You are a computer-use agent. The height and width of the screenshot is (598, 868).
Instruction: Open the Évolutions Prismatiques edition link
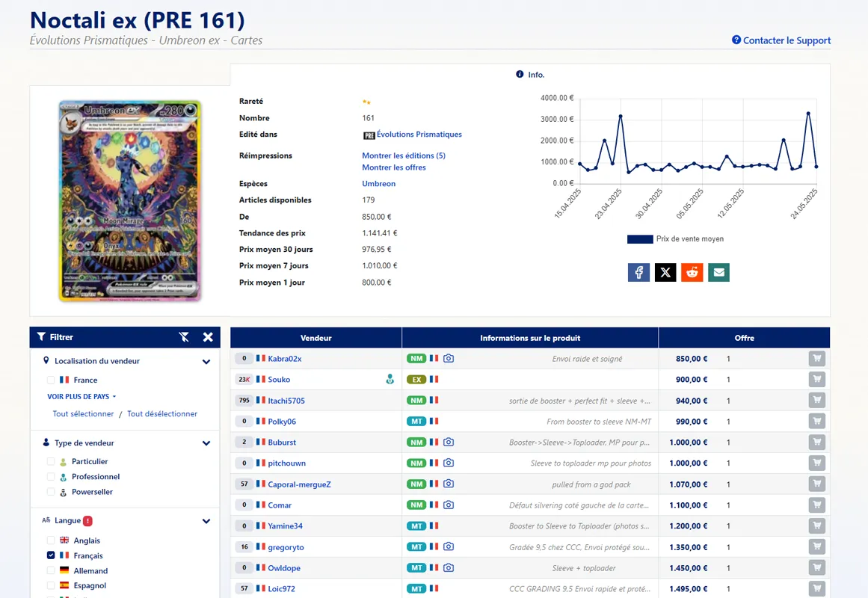pyautogui.click(x=419, y=135)
